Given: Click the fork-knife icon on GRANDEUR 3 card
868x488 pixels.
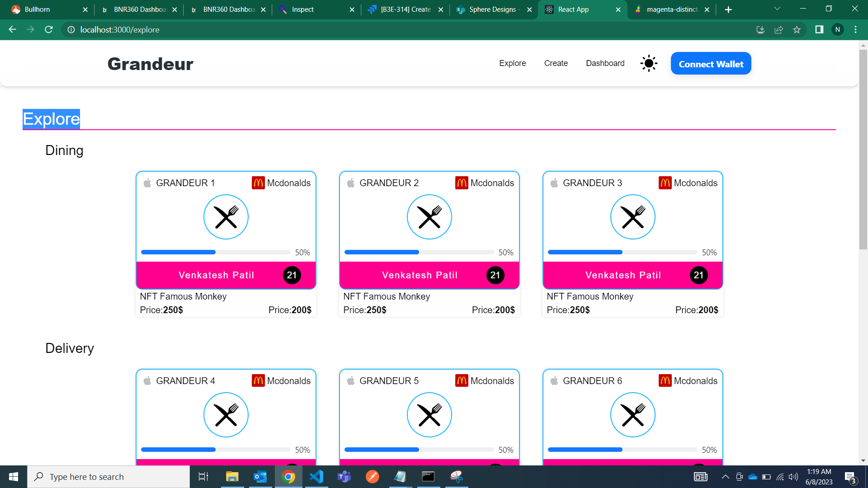Looking at the screenshot, I should click(632, 217).
